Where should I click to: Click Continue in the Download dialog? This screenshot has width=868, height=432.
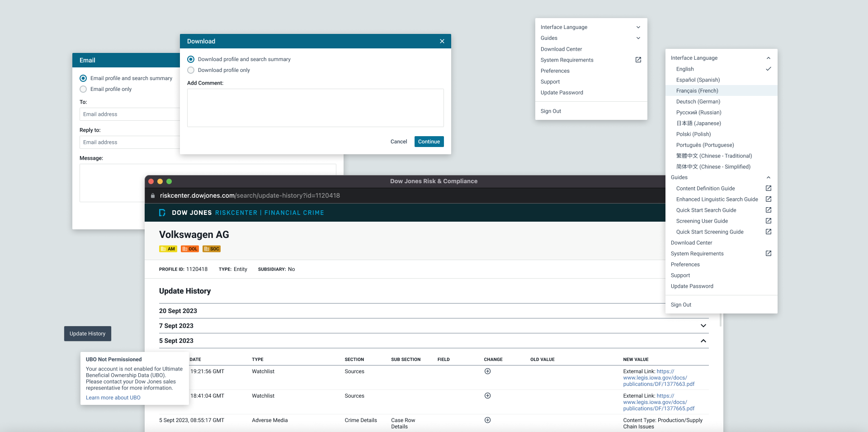pos(429,142)
